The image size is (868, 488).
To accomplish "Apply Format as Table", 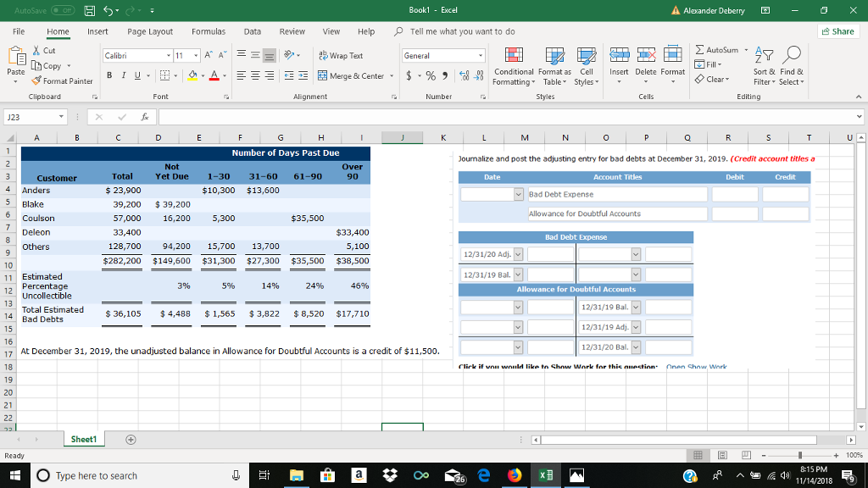I will pyautogui.click(x=556, y=68).
